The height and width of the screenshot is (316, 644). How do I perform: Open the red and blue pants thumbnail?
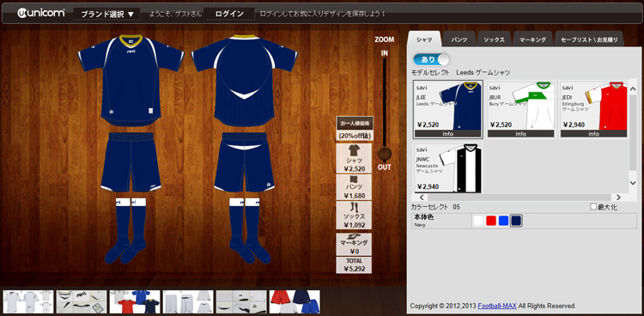[x=295, y=301]
